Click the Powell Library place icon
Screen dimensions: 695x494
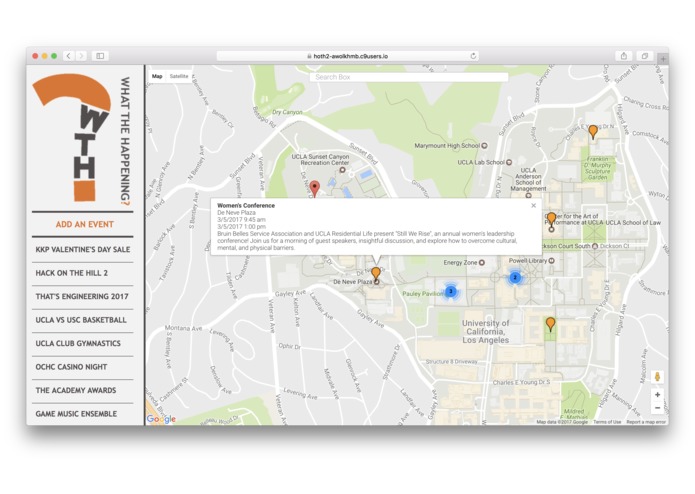(551, 261)
